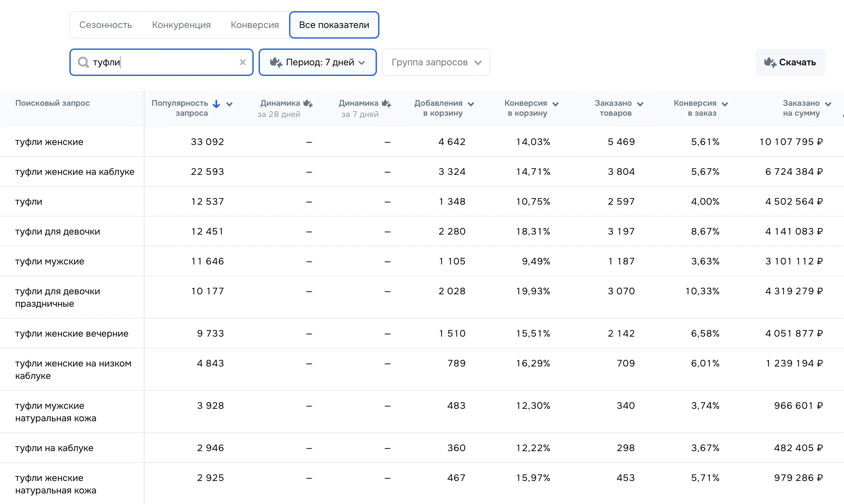This screenshot has width=844, height=504.
Task: Click the crown icon in Period button
Action: tap(276, 62)
